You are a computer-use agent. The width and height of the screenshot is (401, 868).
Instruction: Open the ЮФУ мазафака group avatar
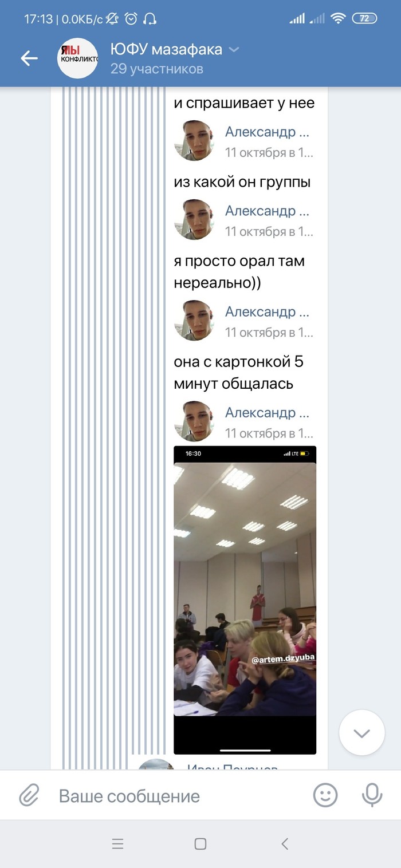coord(78,58)
